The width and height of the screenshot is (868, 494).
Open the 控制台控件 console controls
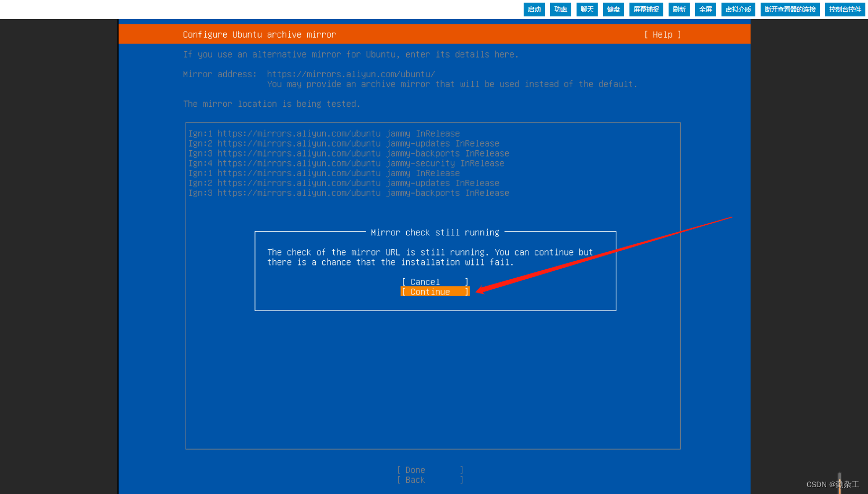point(845,10)
